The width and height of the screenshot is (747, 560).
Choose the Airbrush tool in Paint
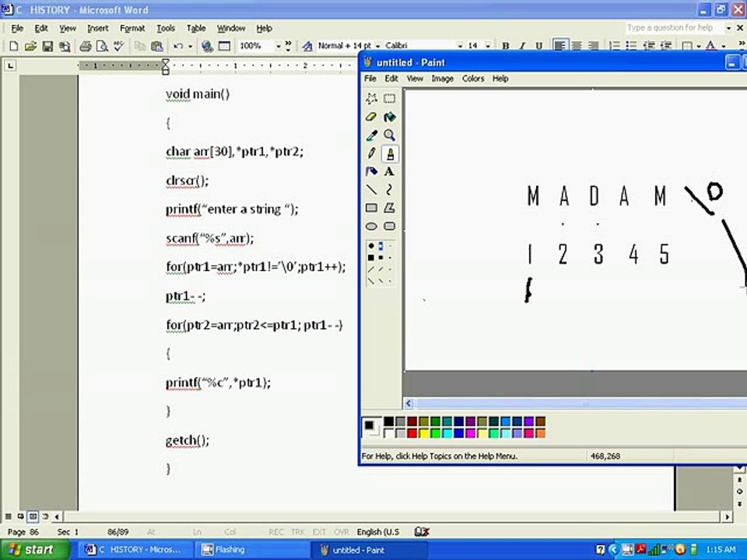371,171
